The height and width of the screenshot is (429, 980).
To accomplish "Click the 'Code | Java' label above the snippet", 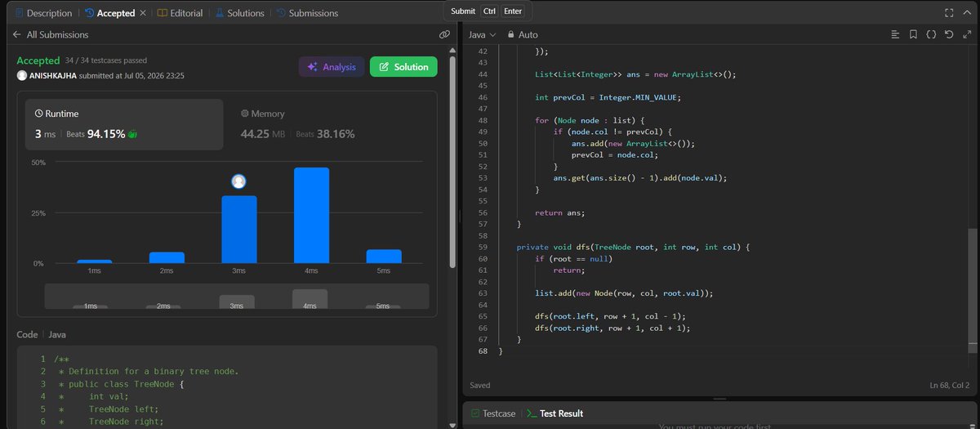I will (42, 334).
